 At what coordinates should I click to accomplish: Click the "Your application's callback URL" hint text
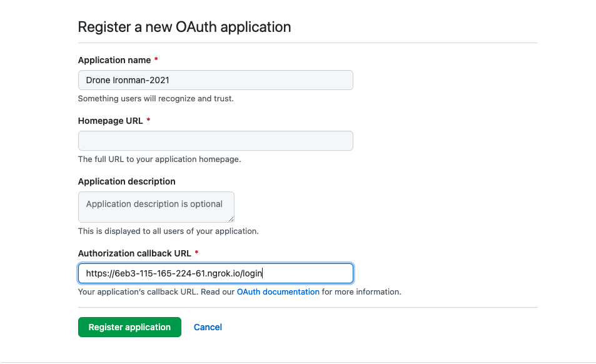pos(156,292)
